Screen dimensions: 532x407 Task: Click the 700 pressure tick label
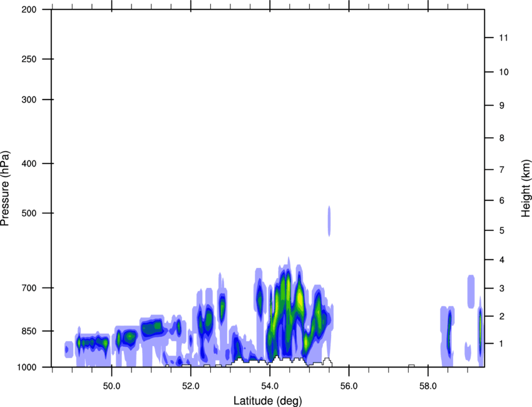click(29, 287)
